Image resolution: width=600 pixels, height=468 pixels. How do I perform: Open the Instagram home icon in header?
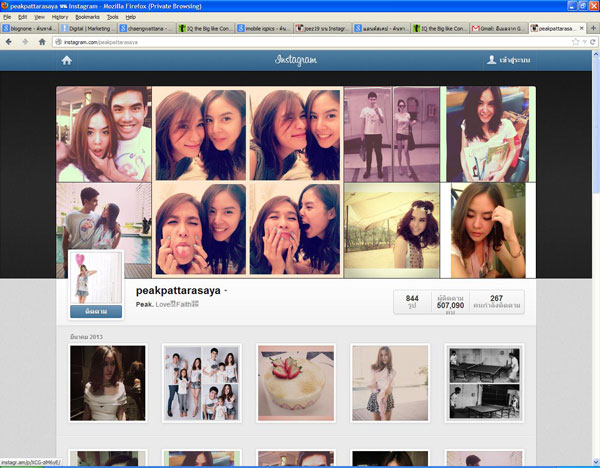tap(67, 60)
